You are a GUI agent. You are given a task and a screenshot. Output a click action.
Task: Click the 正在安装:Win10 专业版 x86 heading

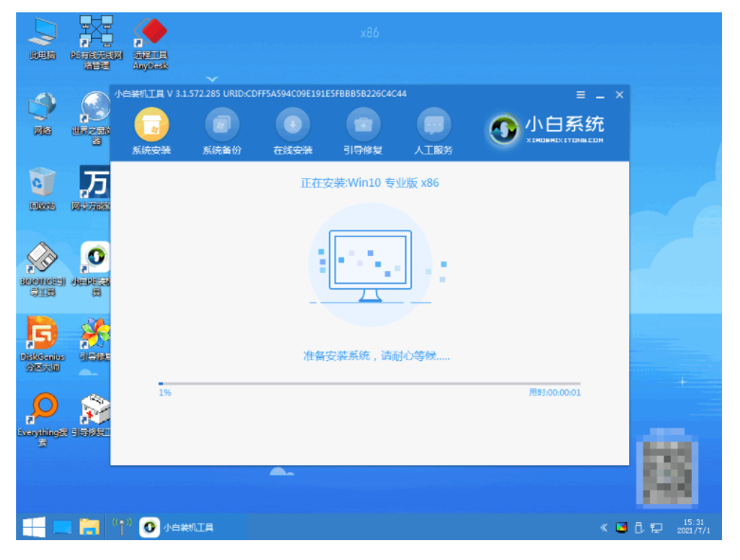(x=370, y=183)
